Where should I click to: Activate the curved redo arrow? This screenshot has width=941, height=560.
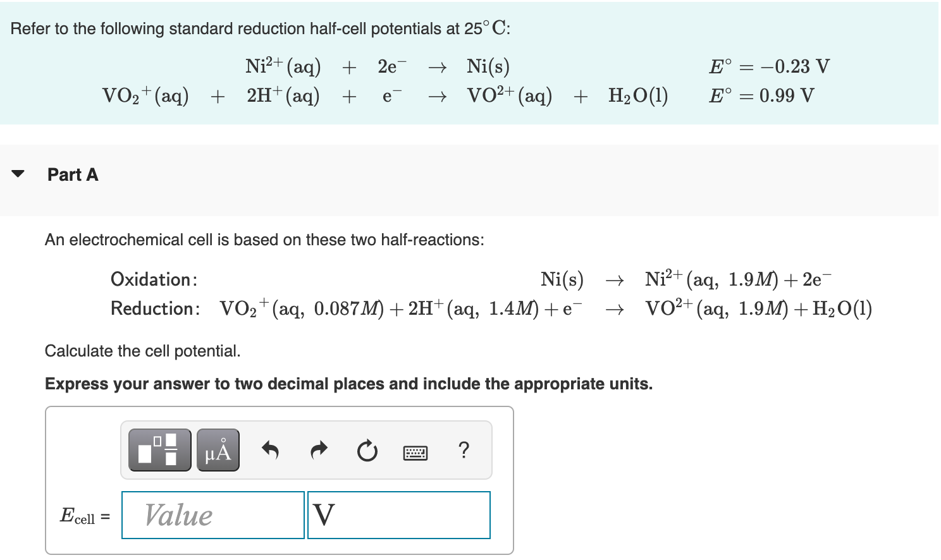pos(318,450)
